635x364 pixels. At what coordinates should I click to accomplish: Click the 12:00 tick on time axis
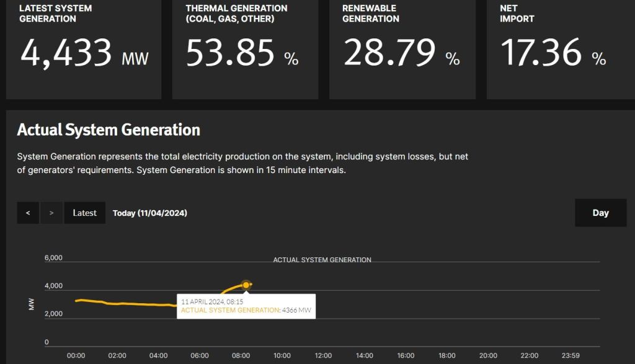click(323, 355)
